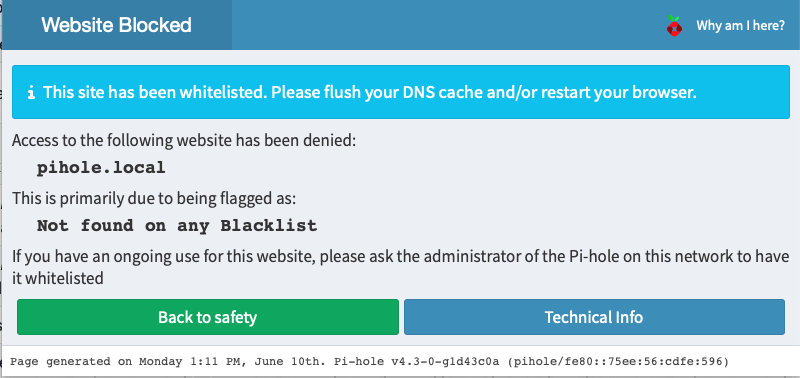The image size is (800, 378).
Task: Open the Technical Info section
Action: pos(594,317)
